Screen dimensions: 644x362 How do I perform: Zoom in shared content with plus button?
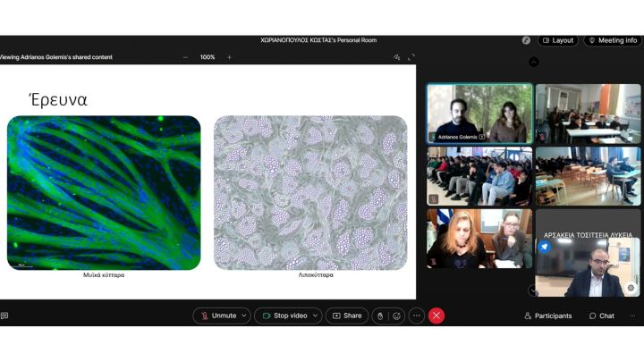(229, 57)
